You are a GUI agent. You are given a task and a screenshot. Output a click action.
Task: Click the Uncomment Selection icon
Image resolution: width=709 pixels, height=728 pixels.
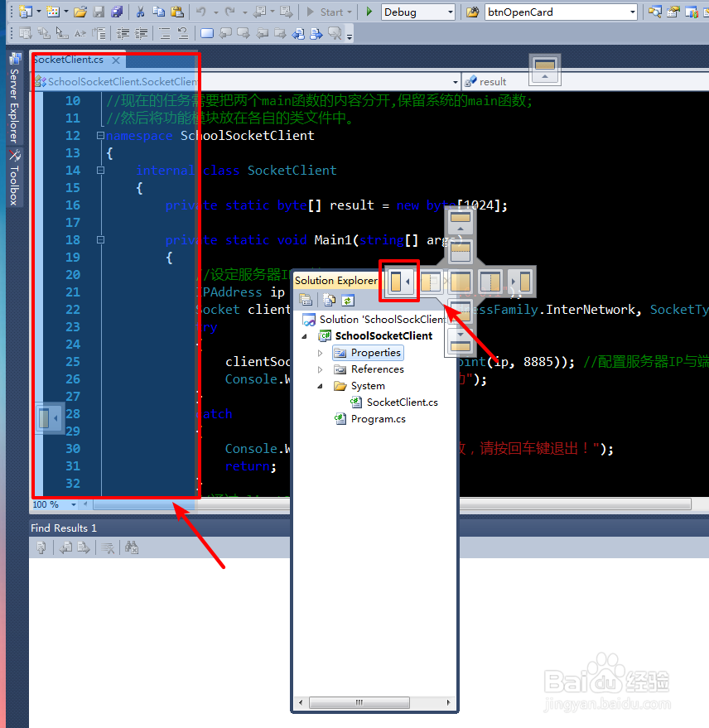coord(183,33)
